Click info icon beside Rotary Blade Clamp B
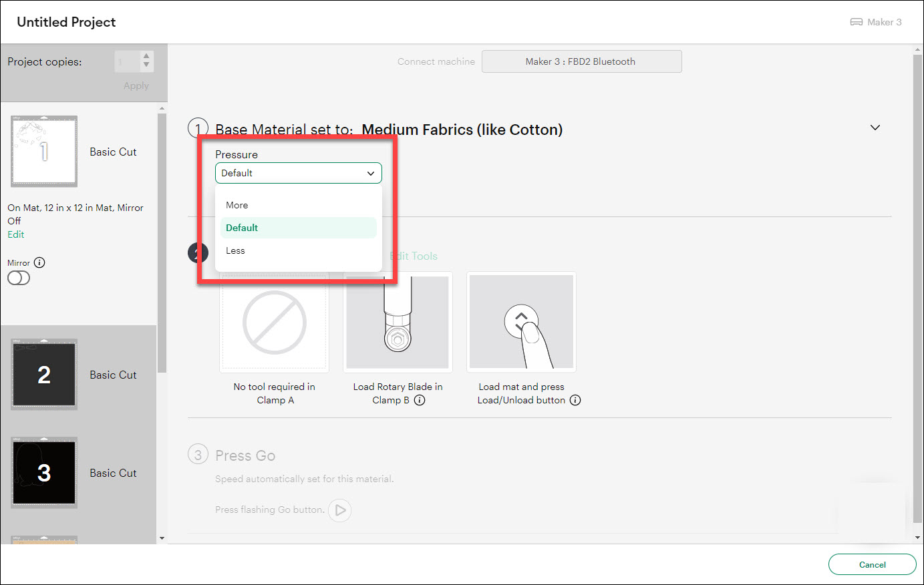Screen dimensions: 924x585 pos(420,401)
